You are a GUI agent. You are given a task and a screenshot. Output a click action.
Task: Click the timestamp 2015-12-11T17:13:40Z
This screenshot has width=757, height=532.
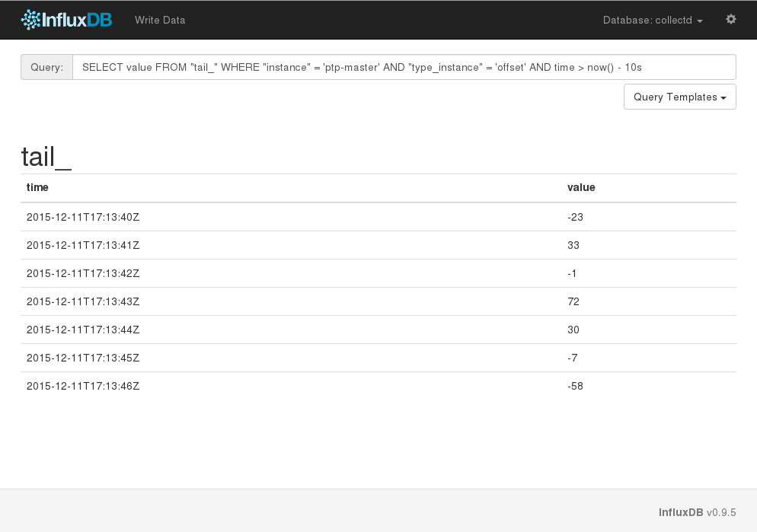83,217
